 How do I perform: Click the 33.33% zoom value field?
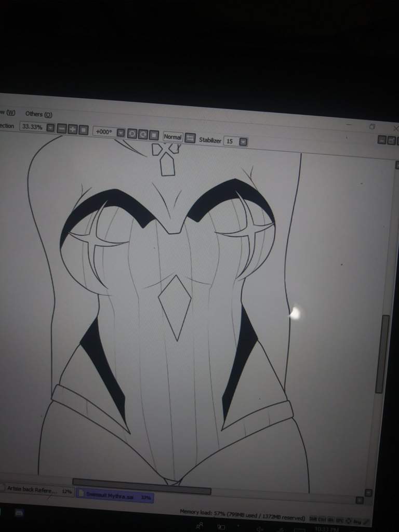[x=32, y=126]
